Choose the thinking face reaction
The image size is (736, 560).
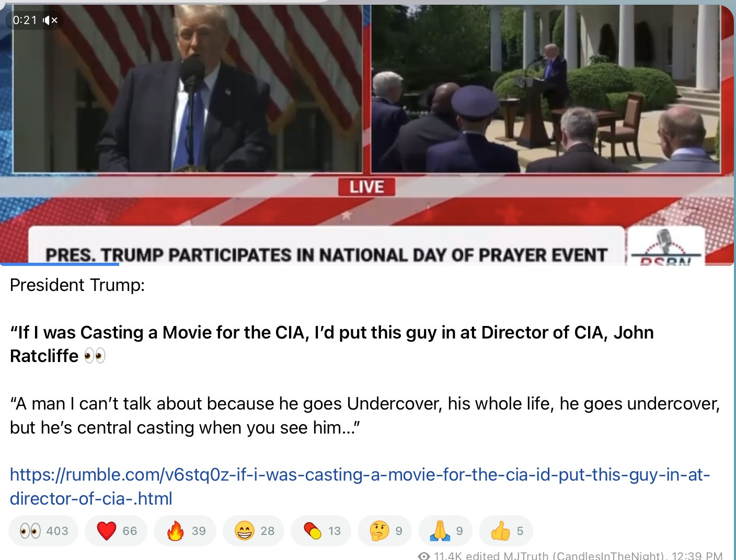(x=386, y=531)
